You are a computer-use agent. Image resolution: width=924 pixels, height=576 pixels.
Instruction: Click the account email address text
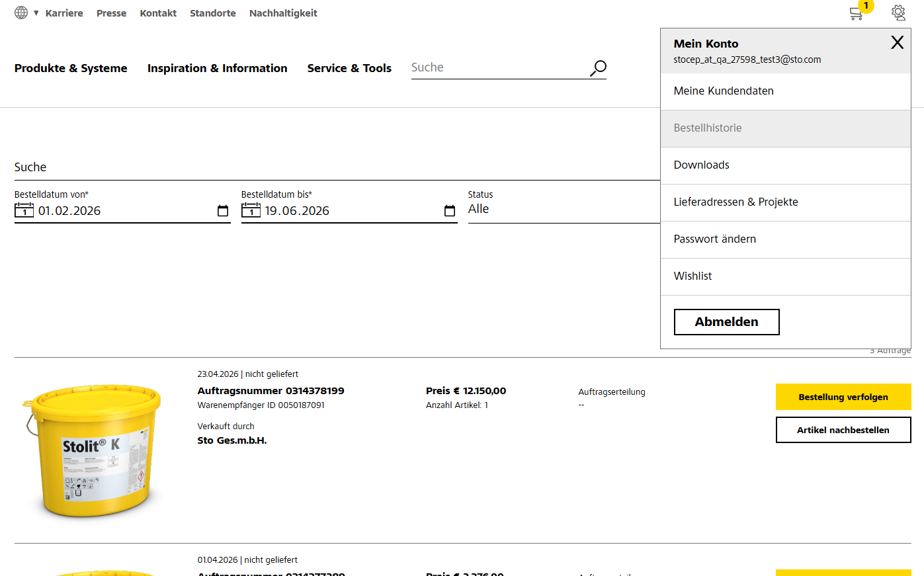click(747, 60)
